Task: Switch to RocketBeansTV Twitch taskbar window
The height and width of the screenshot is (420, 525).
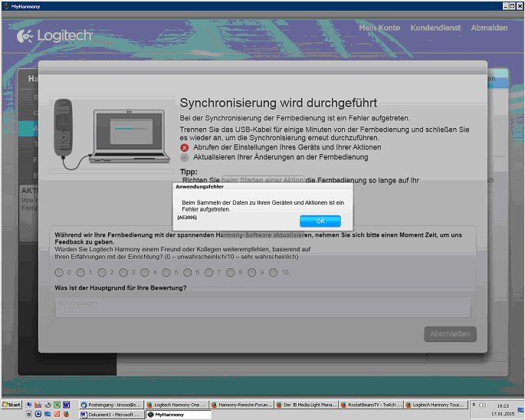Action: pyautogui.click(x=369, y=404)
